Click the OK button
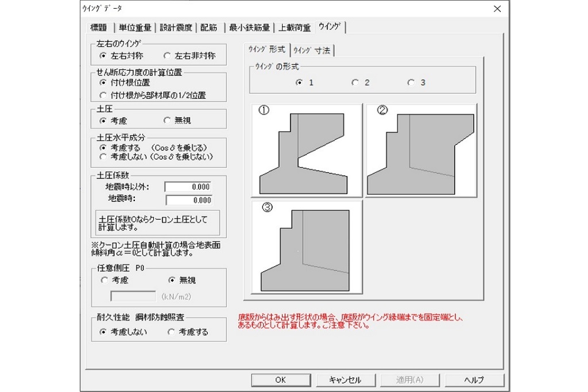 (x=280, y=379)
